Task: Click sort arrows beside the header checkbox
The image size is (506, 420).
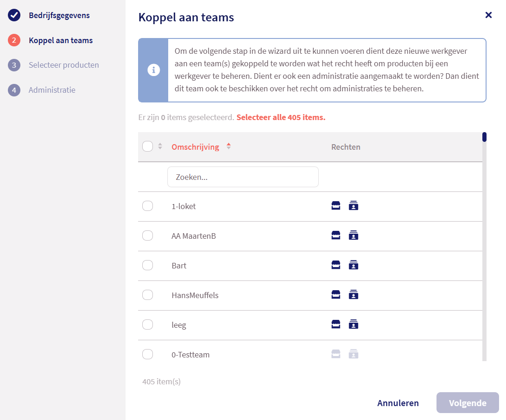Action: coord(160,146)
